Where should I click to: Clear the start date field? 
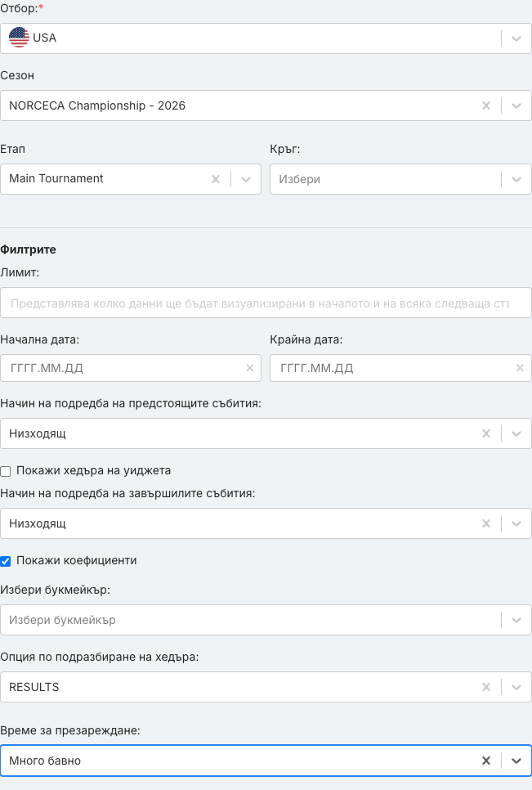click(249, 368)
